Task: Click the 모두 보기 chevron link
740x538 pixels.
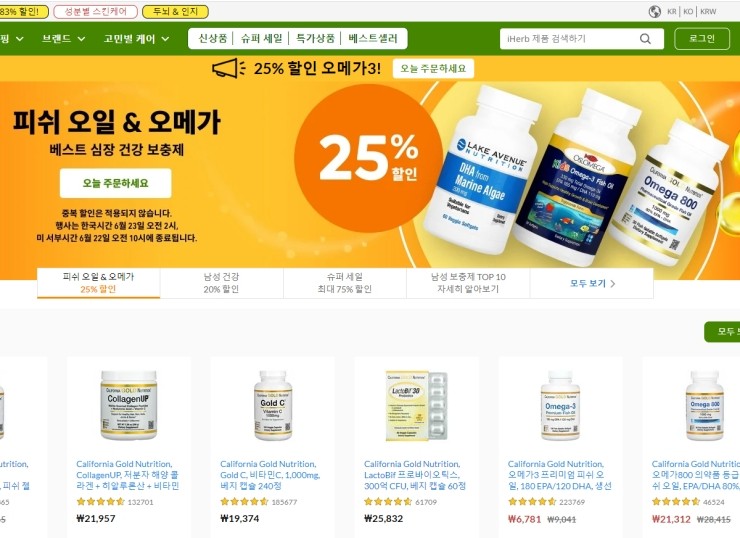Action: (x=592, y=284)
